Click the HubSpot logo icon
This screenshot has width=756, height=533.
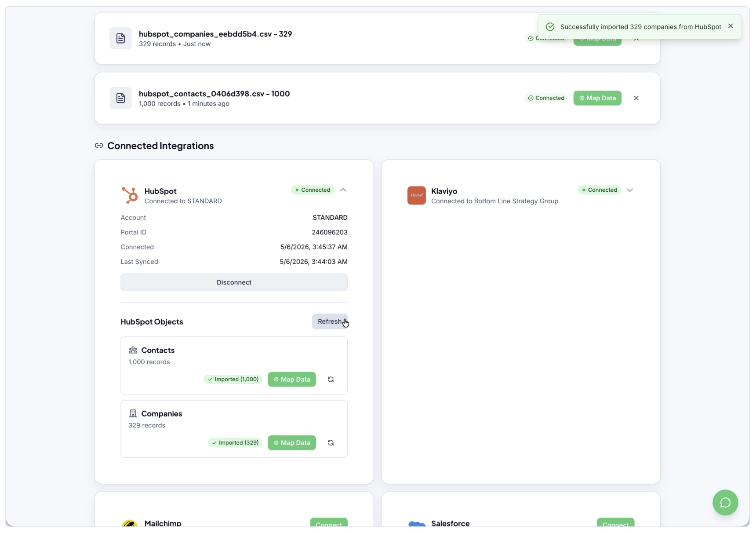tap(130, 195)
